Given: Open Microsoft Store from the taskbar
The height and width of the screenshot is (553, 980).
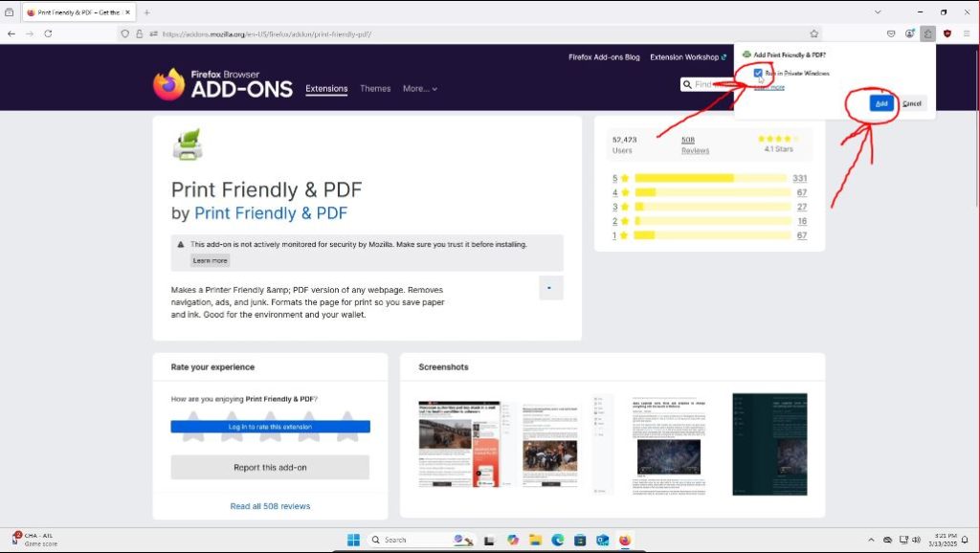Looking at the screenshot, I should coord(580,540).
